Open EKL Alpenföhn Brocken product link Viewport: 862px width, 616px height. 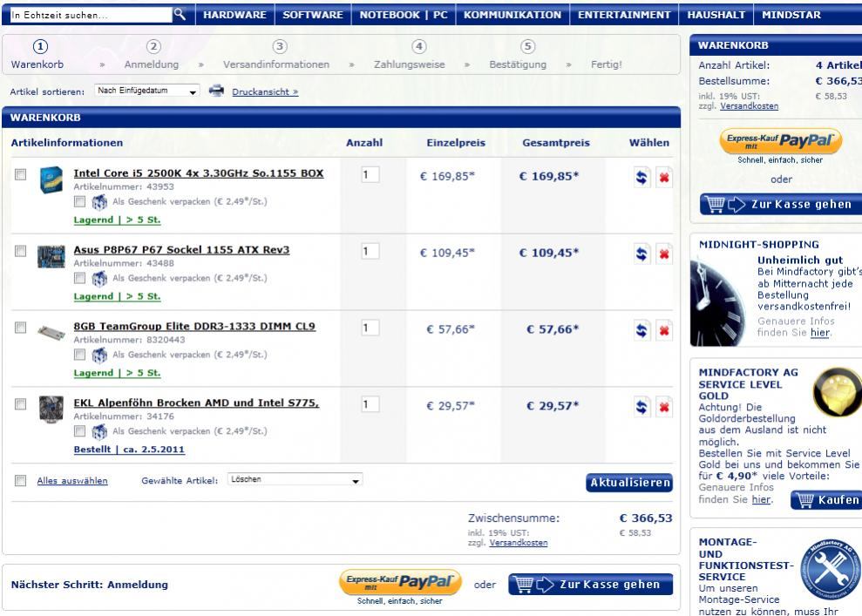click(196, 403)
